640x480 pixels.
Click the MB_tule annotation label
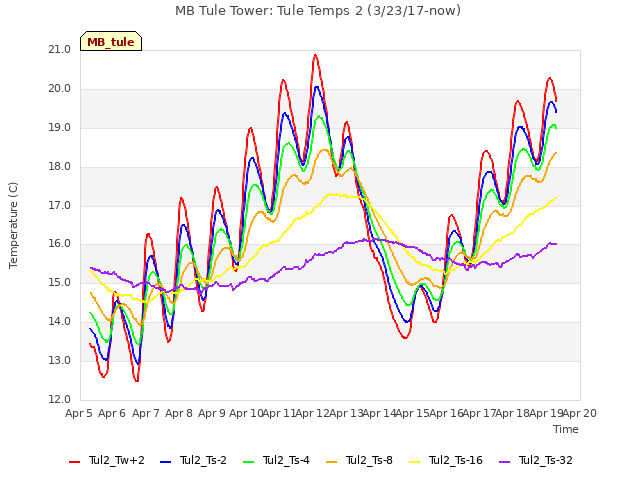point(111,41)
